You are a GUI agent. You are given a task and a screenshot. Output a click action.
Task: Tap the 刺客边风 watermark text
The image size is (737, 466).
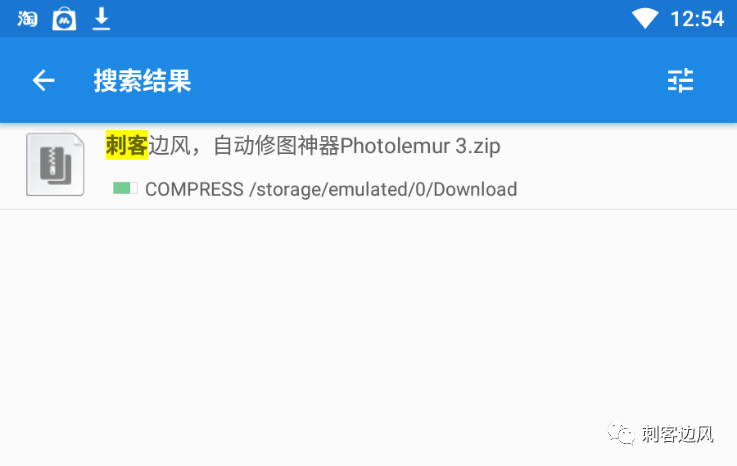tap(677, 434)
